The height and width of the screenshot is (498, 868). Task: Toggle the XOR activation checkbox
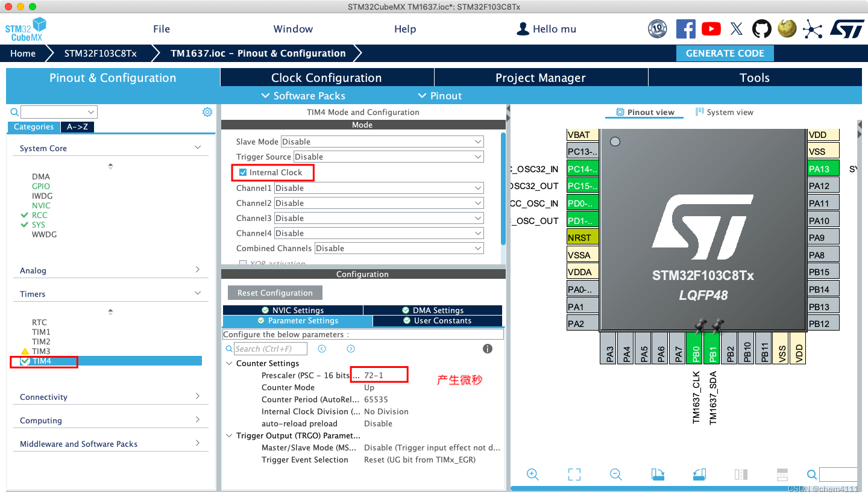pyautogui.click(x=243, y=263)
